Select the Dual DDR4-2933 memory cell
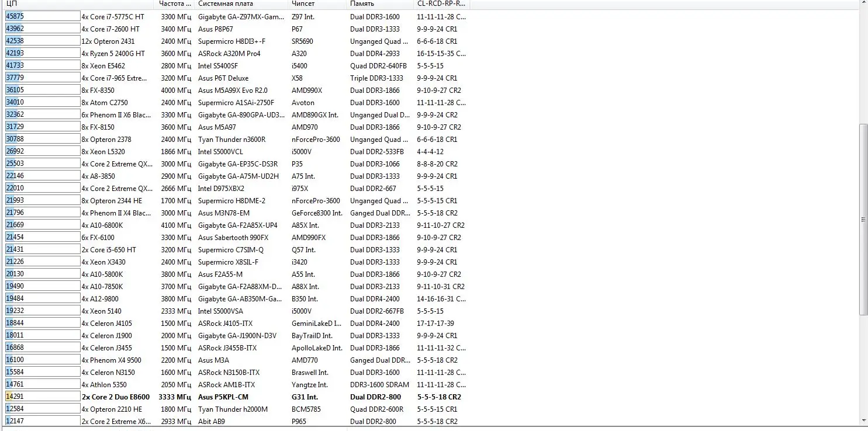The height and width of the screenshot is (431, 868). (x=375, y=54)
